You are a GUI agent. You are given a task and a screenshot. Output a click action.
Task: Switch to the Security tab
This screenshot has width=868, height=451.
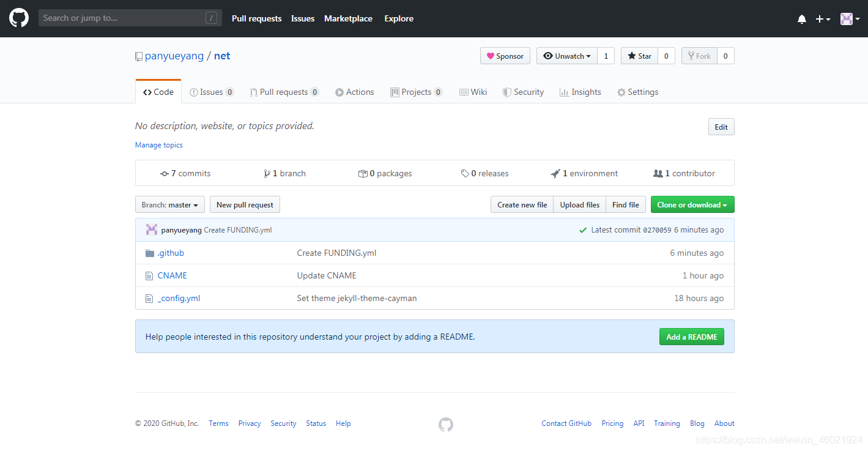point(524,92)
